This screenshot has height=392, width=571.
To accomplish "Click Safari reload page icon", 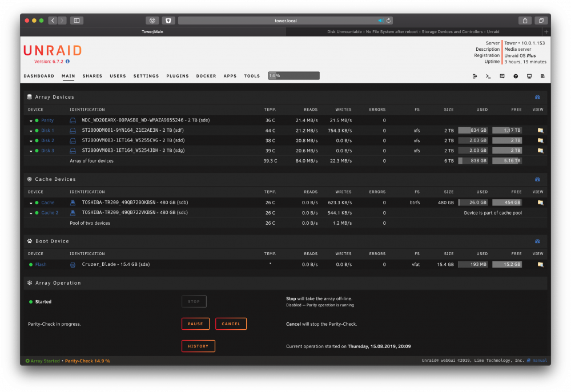I will pos(388,21).
